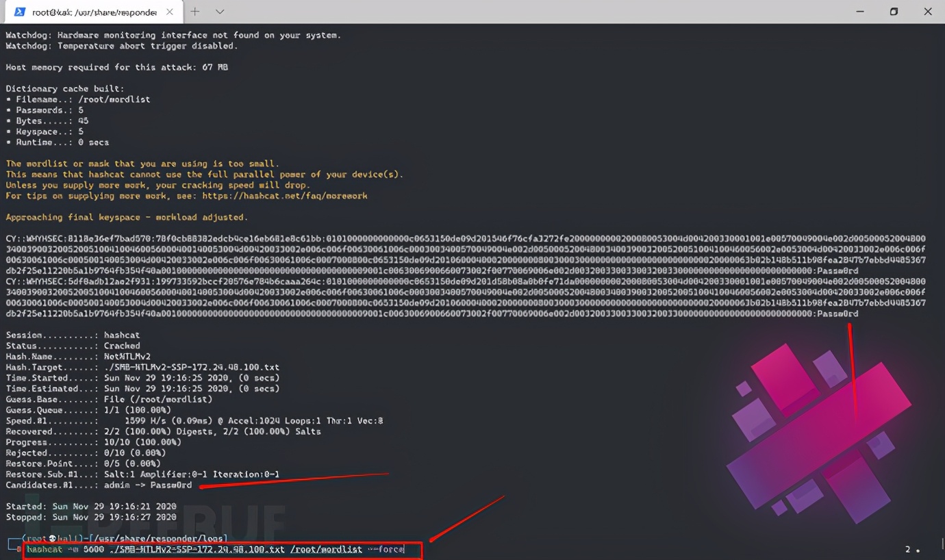Open the hashcat.net/faq/morework link
Screen dimensions: 945x560
coord(285,196)
